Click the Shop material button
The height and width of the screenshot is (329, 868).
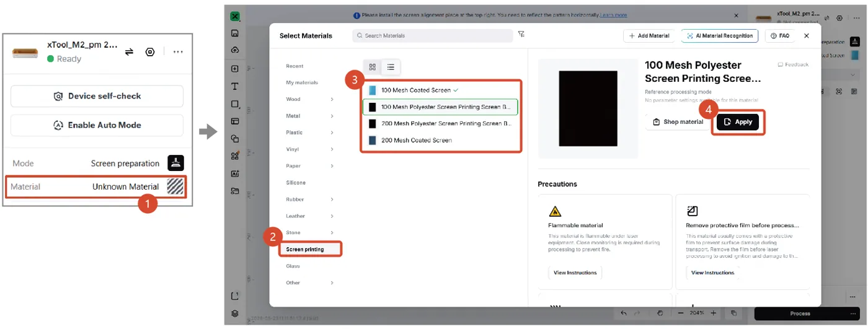[x=678, y=122]
